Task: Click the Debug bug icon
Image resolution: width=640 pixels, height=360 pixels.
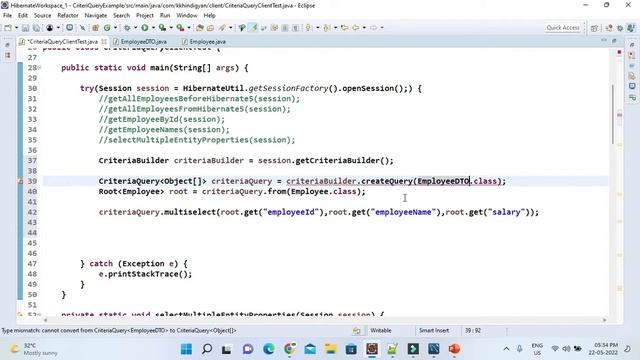Action: click(127, 28)
